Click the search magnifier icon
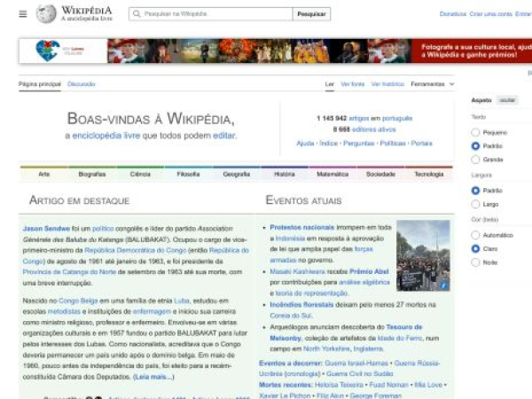 (137, 14)
